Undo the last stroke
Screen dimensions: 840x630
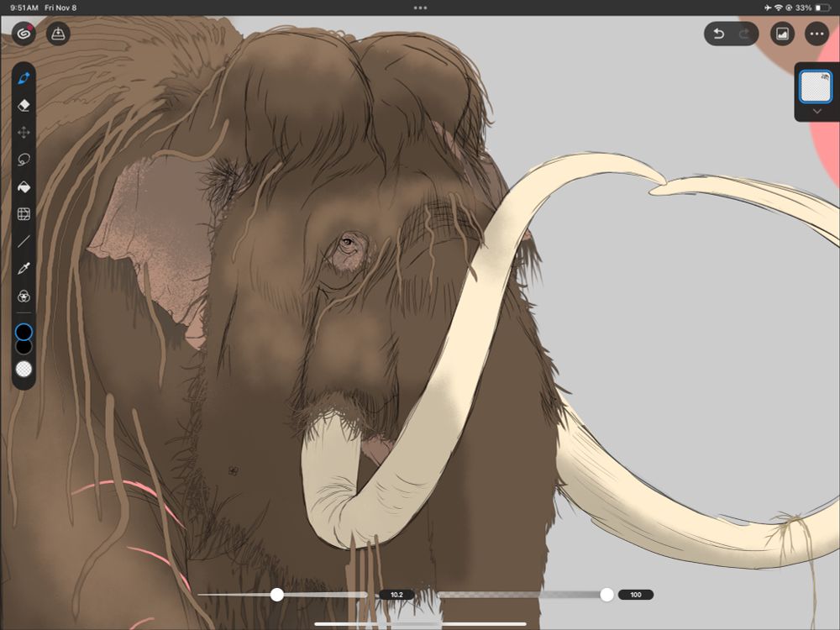click(719, 34)
